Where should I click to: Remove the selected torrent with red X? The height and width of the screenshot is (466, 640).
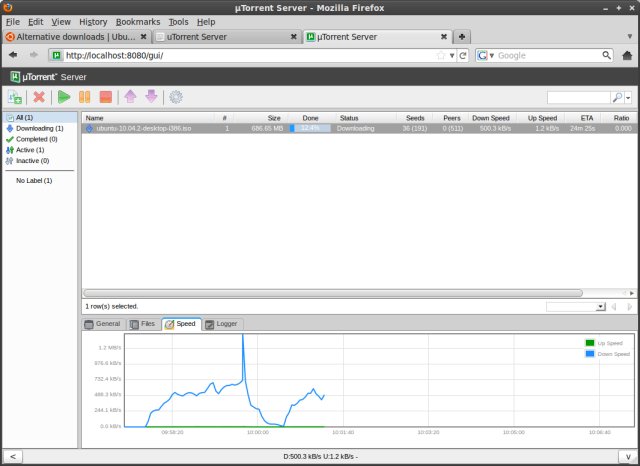[x=39, y=97]
